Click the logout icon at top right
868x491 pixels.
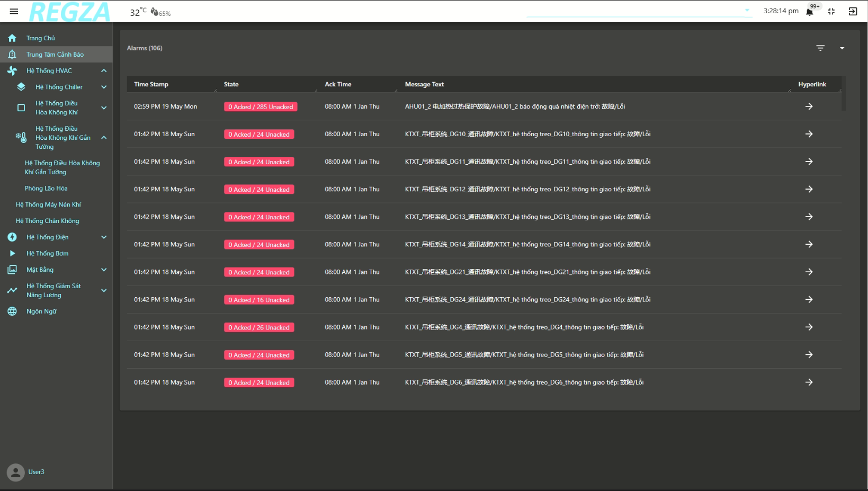click(x=853, y=11)
